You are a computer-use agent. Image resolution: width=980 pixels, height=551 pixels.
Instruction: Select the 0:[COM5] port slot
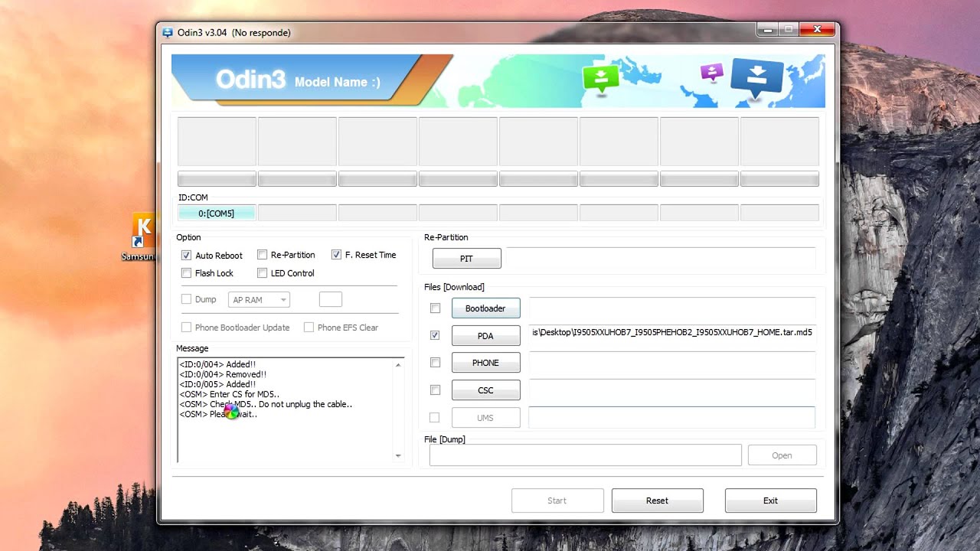[x=217, y=214]
